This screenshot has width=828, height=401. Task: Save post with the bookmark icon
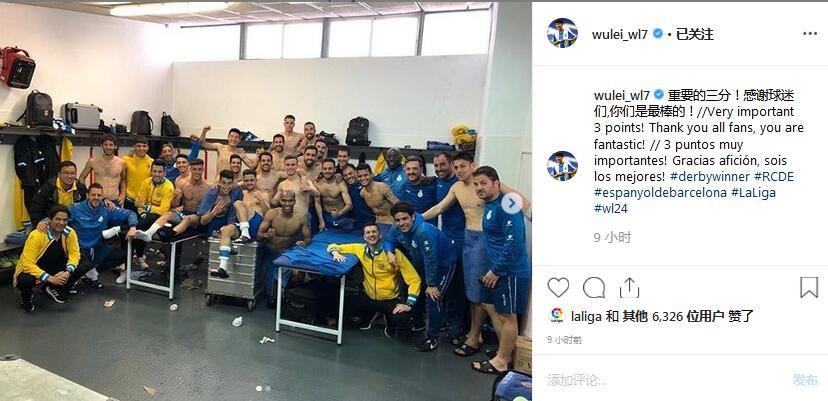pos(808,288)
